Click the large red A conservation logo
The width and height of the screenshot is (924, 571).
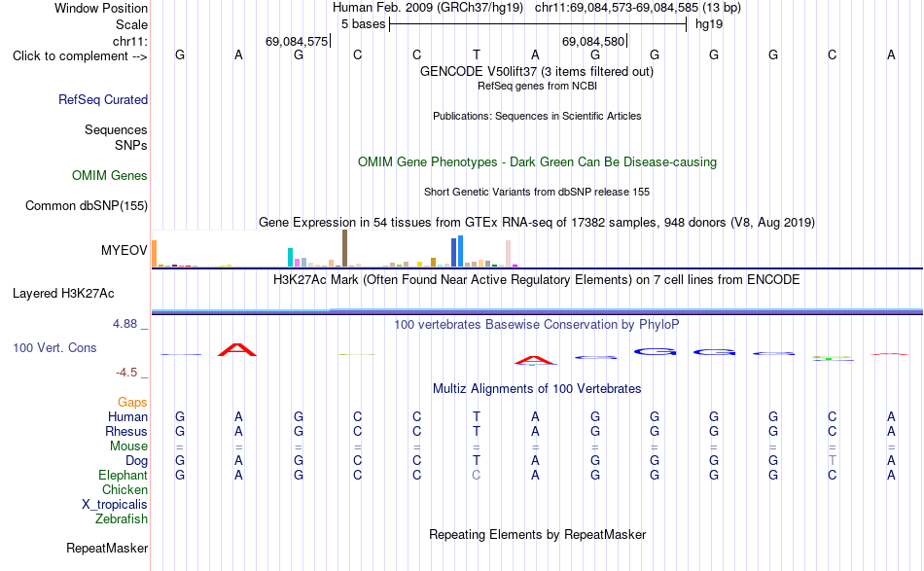pos(237,349)
